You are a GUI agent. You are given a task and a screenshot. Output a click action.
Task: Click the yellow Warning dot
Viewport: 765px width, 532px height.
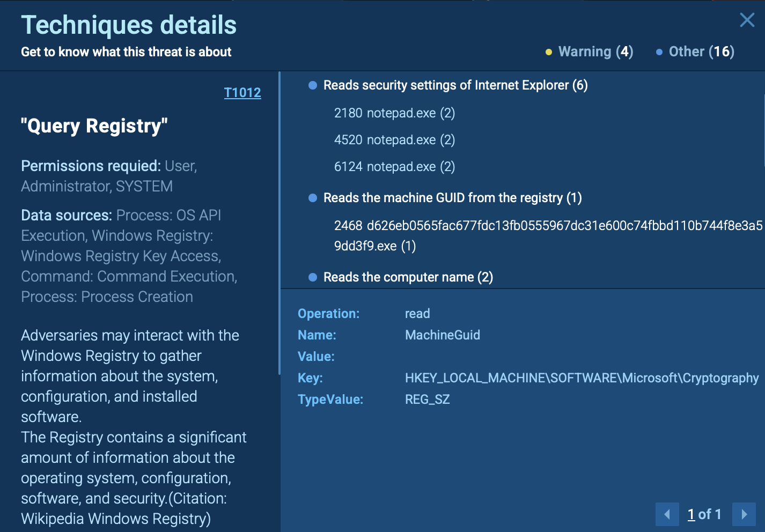point(548,52)
